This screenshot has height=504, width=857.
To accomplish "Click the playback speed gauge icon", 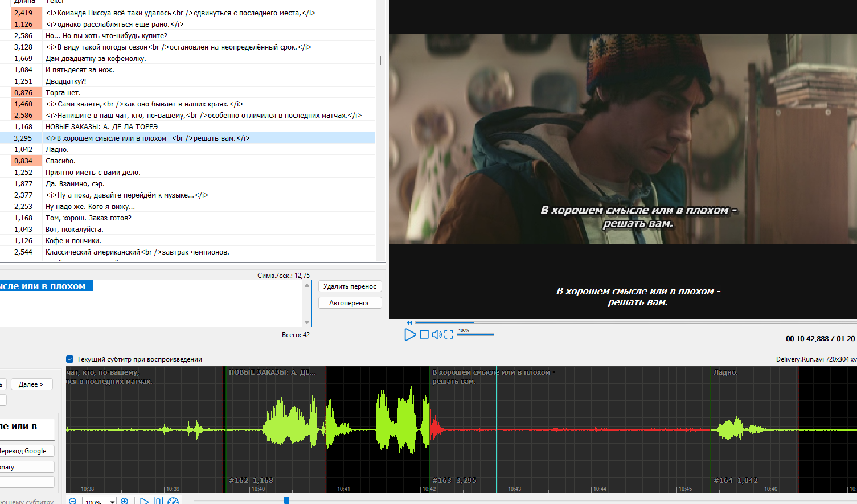I will pyautogui.click(x=173, y=501).
